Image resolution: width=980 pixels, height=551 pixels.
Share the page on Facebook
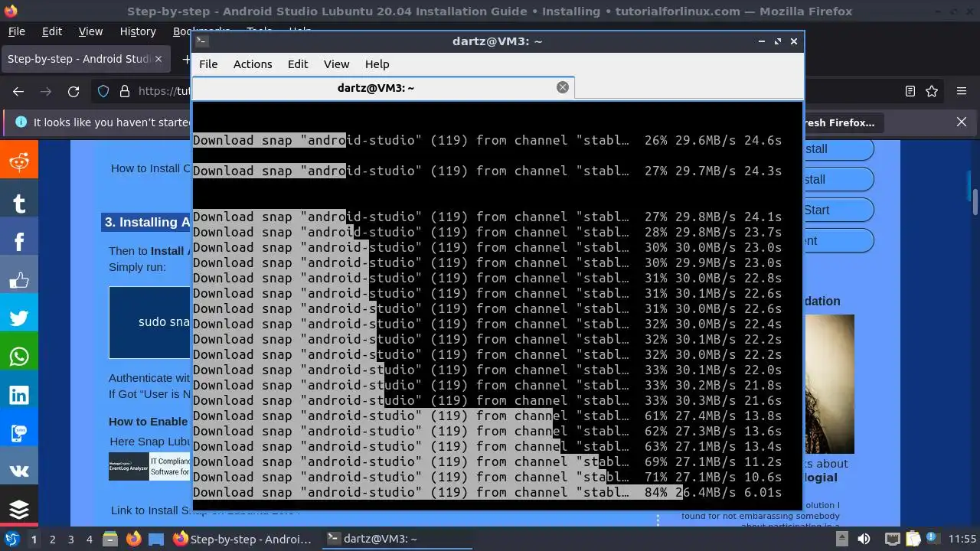pos(19,241)
